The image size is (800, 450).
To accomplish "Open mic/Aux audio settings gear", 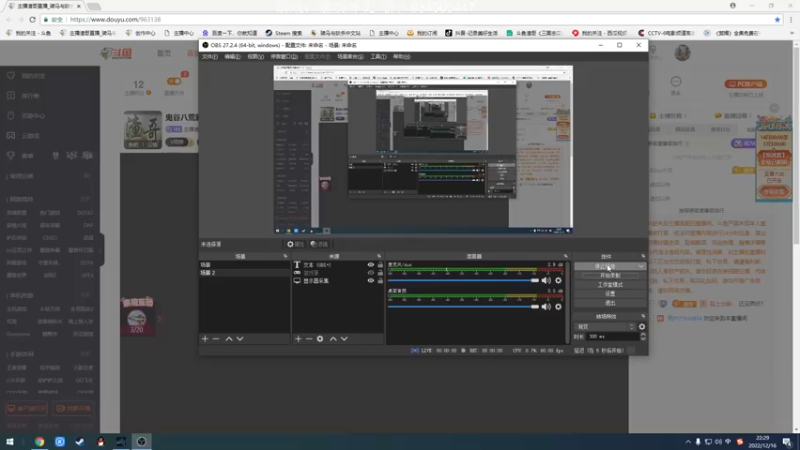I will (x=558, y=280).
